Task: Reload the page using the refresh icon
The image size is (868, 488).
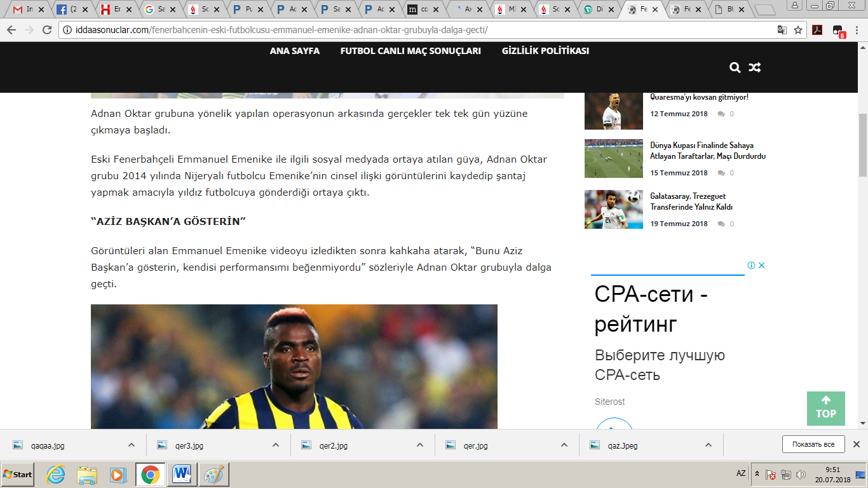Action: [46, 30]
